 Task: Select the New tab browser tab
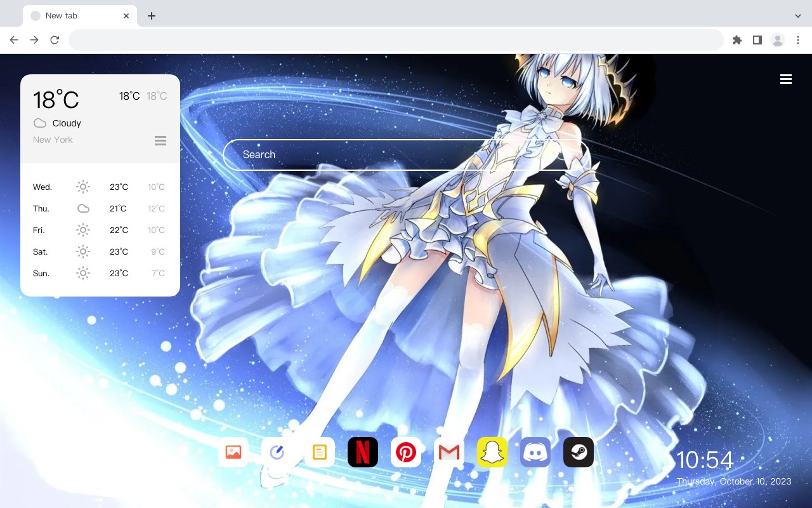pyautogui.click(x=80, y=16)
